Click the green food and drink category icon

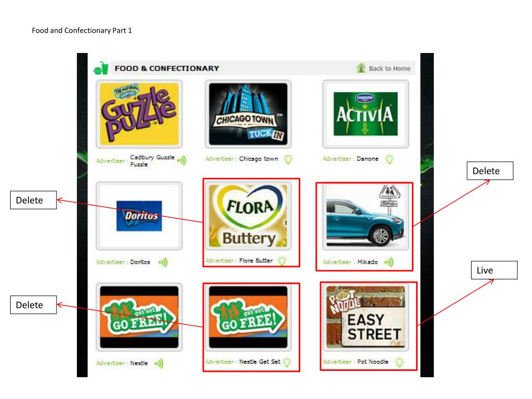click(x=101, y=68)
